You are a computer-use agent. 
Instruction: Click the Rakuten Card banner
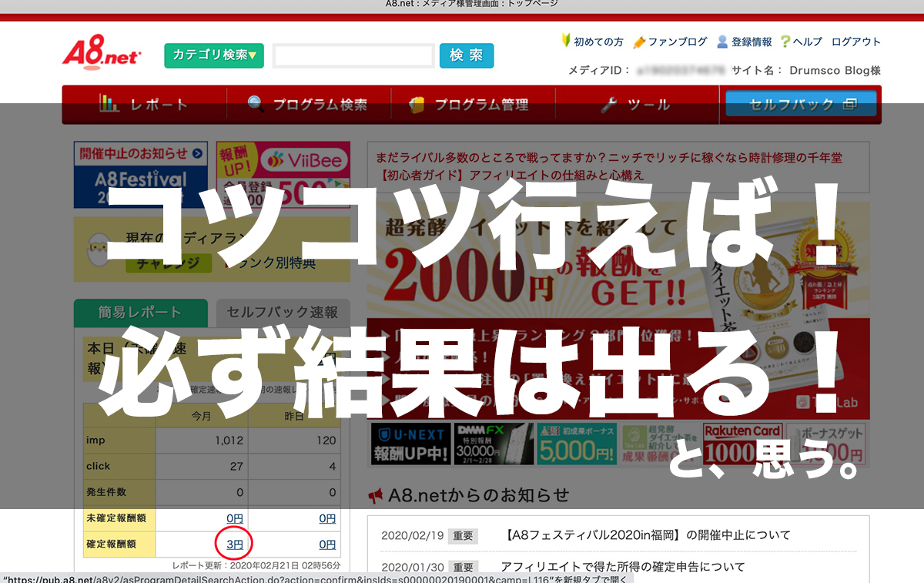tap(742, 443)
